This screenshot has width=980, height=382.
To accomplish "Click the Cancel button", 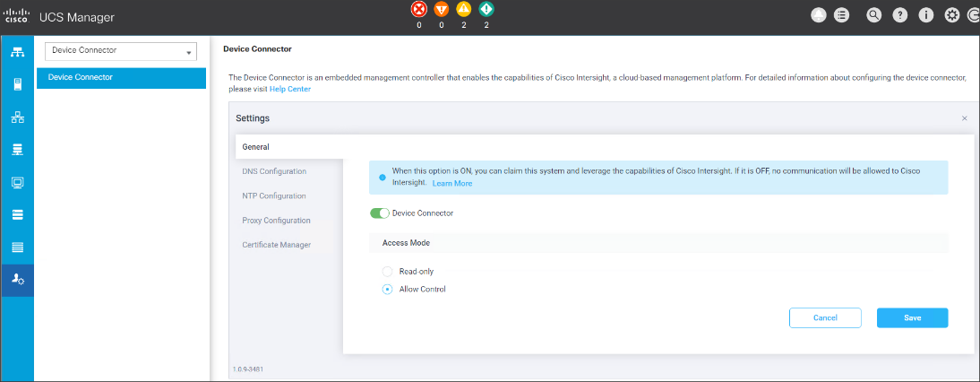I will [x=825, y=317].
